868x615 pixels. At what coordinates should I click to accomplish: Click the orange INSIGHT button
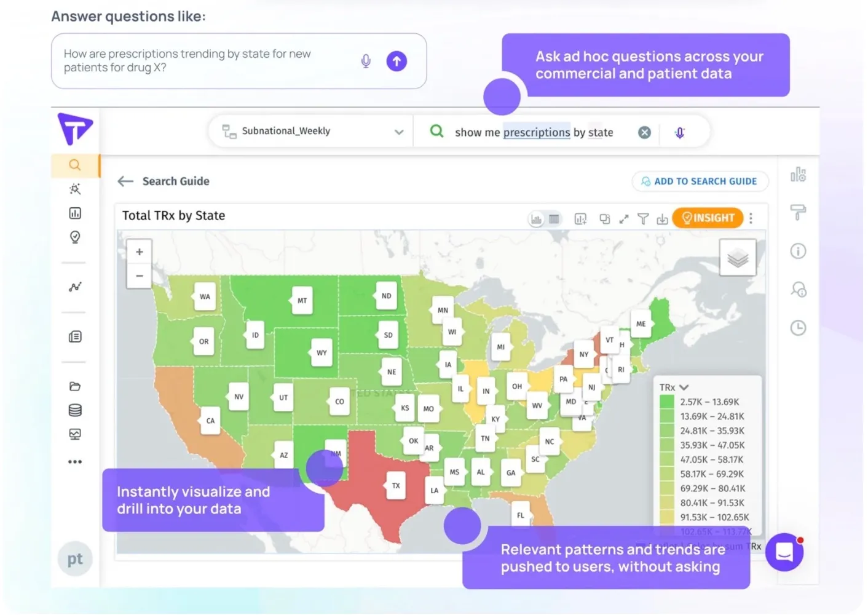coord(708,218)
